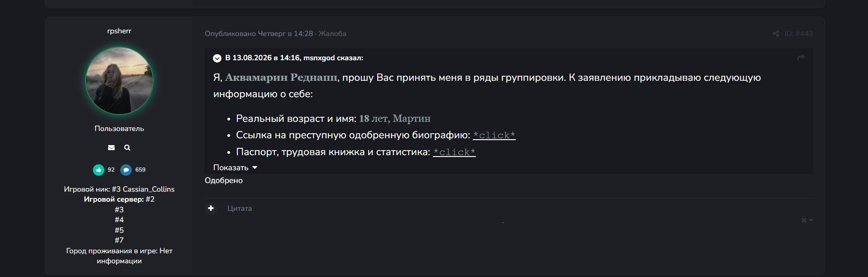Click the Цитата quote button
The image size is (868, 277).
(x=239, y=208)
